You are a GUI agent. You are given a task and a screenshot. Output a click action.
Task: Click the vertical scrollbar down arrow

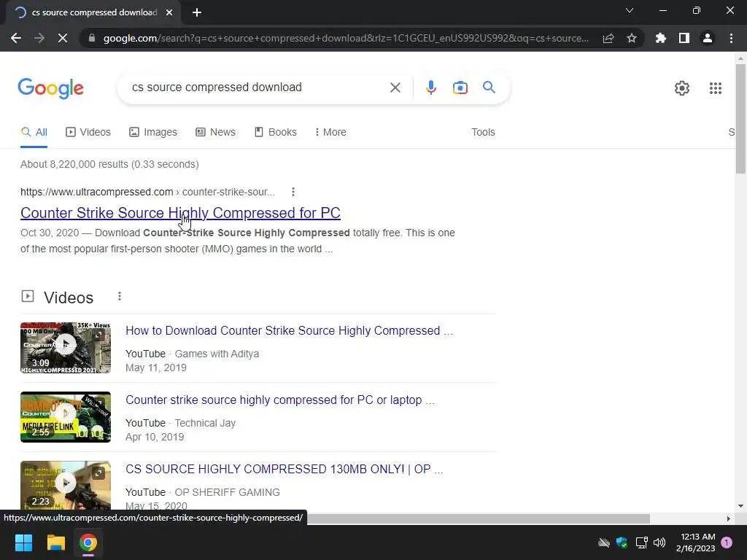[x=740, y=506]
